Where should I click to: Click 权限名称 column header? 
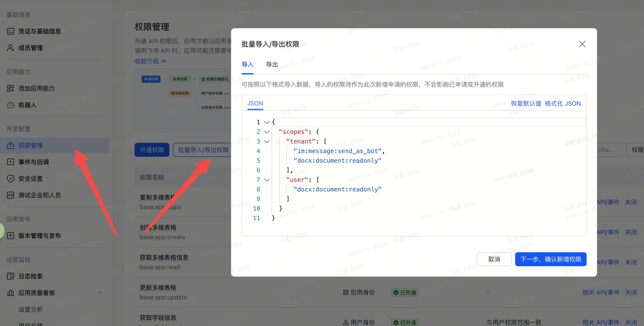click(152, 177)
